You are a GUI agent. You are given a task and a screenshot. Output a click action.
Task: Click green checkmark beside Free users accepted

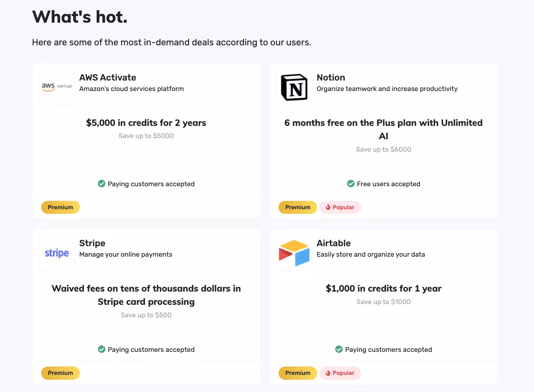tap(351, 184)
